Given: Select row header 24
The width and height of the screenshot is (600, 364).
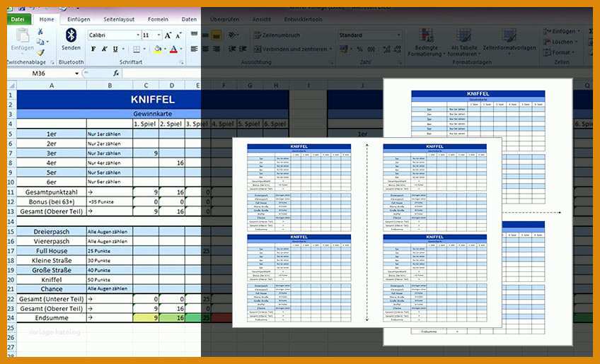Looking at the screenshot, I should coord(11,318).
